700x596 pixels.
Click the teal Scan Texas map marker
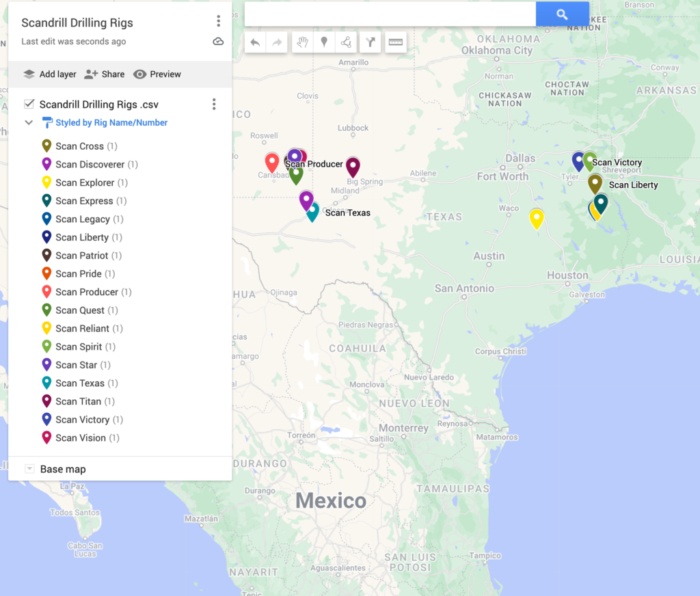pyautogui.click(x=313, y=215)
